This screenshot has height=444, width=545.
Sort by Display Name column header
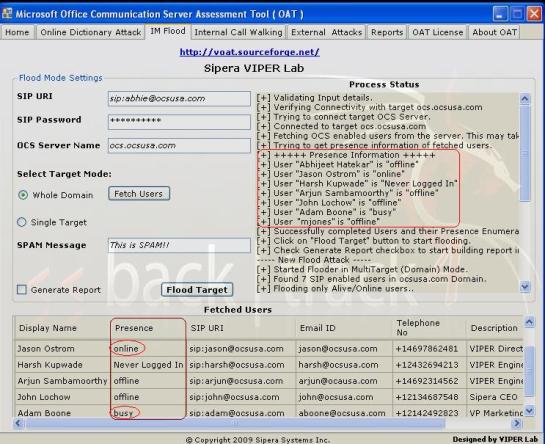pos(62,328)
